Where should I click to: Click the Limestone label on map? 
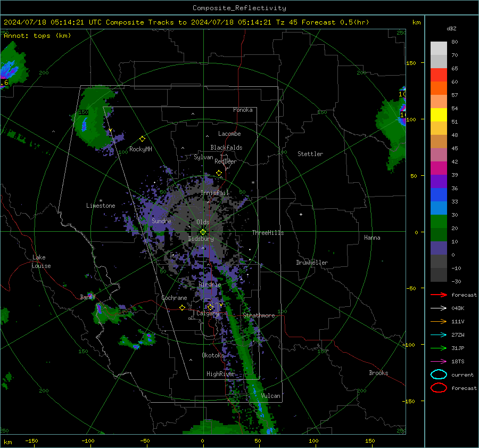click(101, 206)
